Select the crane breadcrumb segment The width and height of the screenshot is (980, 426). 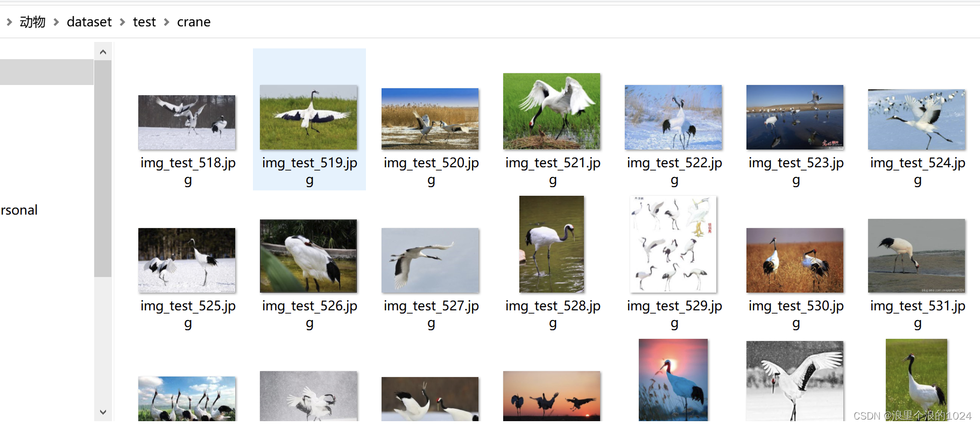point(194,22)
